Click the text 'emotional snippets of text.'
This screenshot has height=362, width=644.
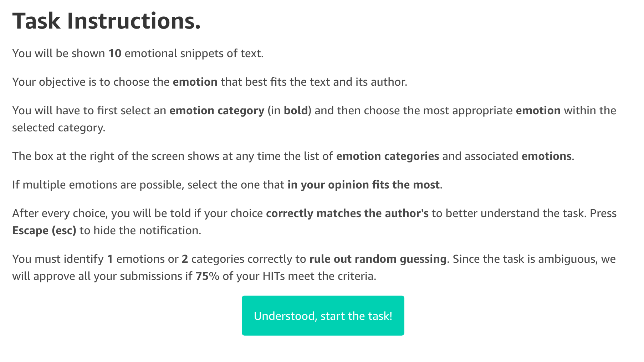click(x=194, y=53)
